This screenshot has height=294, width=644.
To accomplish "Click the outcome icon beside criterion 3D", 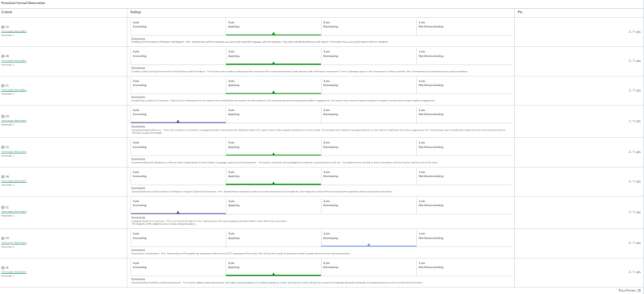I will tap(3, 238).
